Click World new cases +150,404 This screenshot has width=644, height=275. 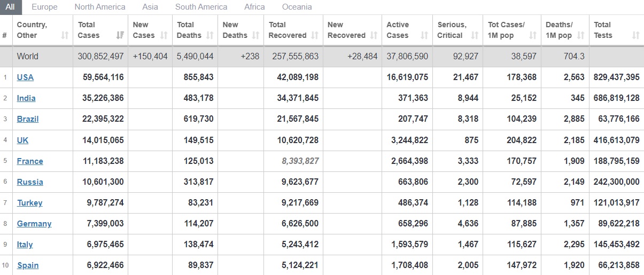pos(150,56)
